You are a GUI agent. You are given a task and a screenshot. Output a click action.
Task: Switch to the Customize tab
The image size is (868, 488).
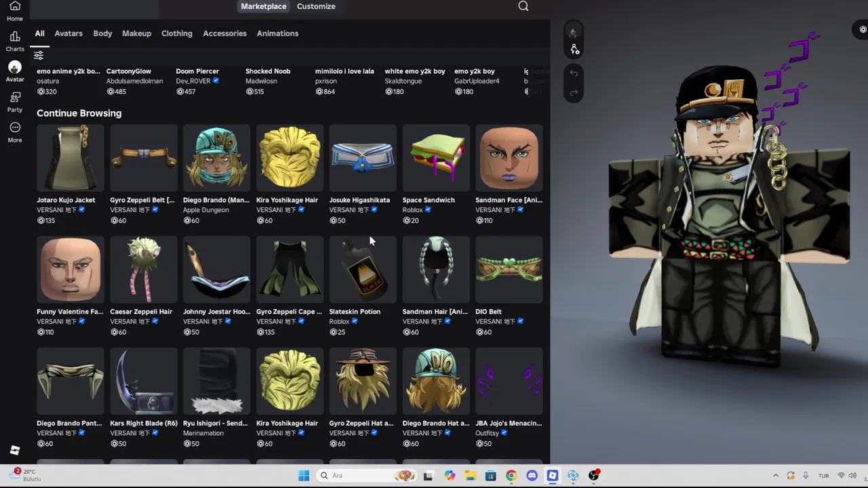click(316, 6)
